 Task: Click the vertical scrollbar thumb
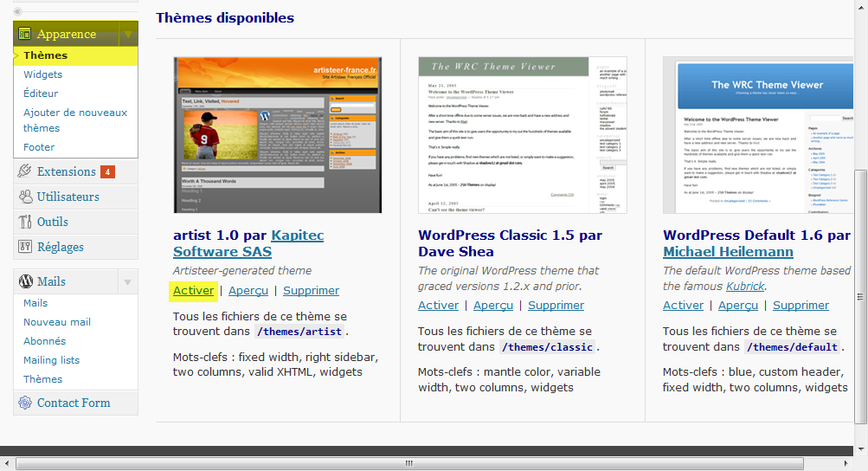[860, 296]
